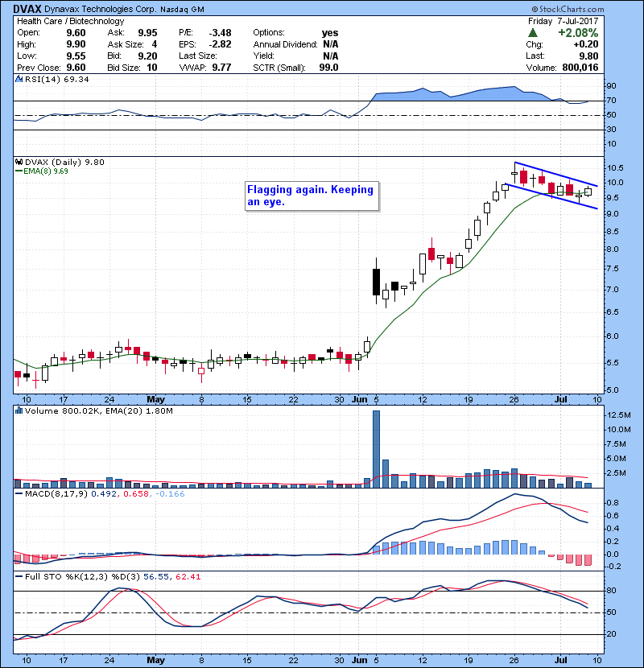Click the Low value 9.55
Viewport: 644px width, 668px height.
click(76, 56)
